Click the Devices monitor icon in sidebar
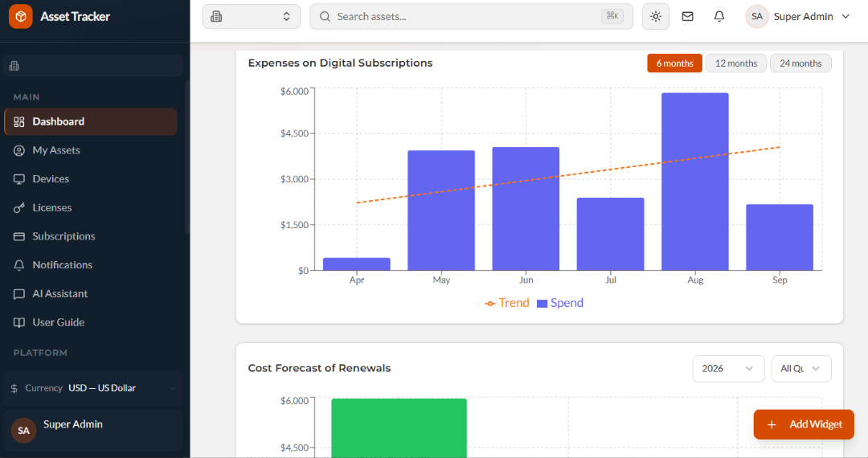Image resolution: width=868 pixels, height=458 pixels. [x=19, y=179]
